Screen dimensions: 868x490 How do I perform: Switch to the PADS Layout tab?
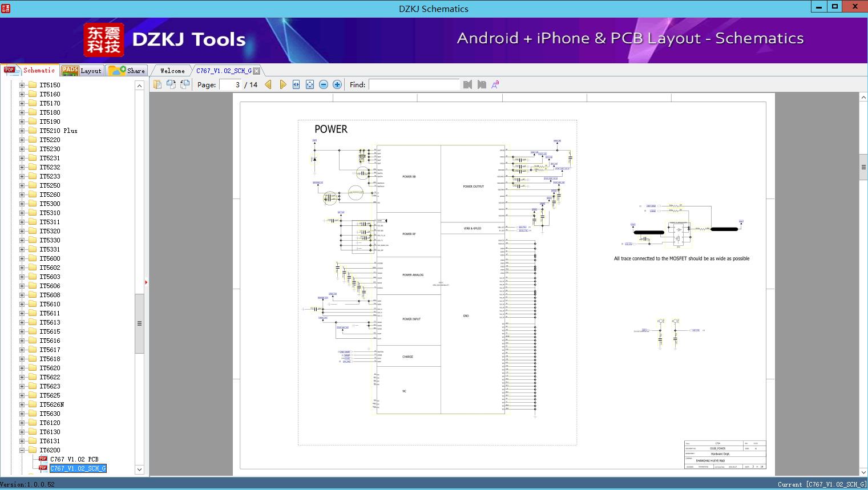click(x=82, y=71)
